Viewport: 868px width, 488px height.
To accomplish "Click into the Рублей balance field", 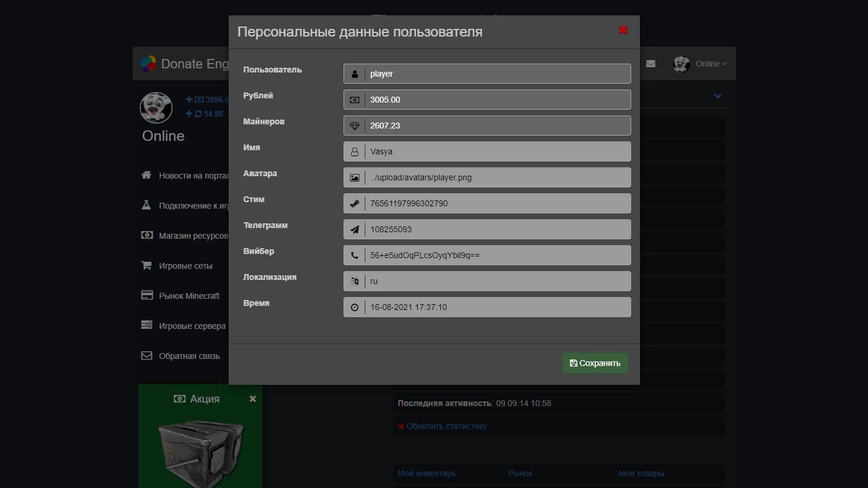I will point(497,100).
